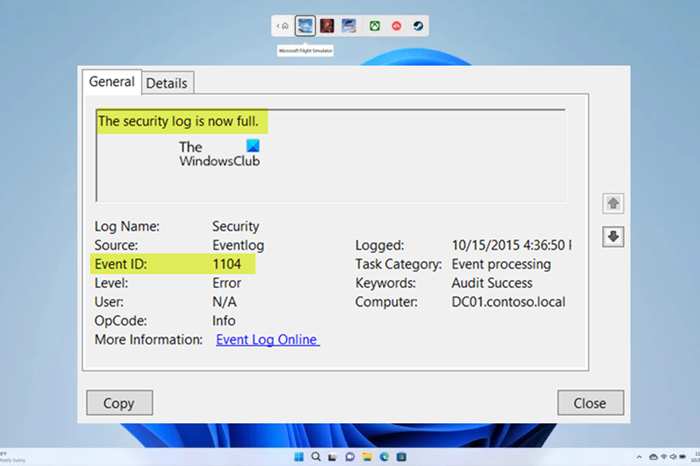Click the volume speaker tray icon
Viewport: 700px width, 466px height.
pyautogui.click(x=673, y=457)
